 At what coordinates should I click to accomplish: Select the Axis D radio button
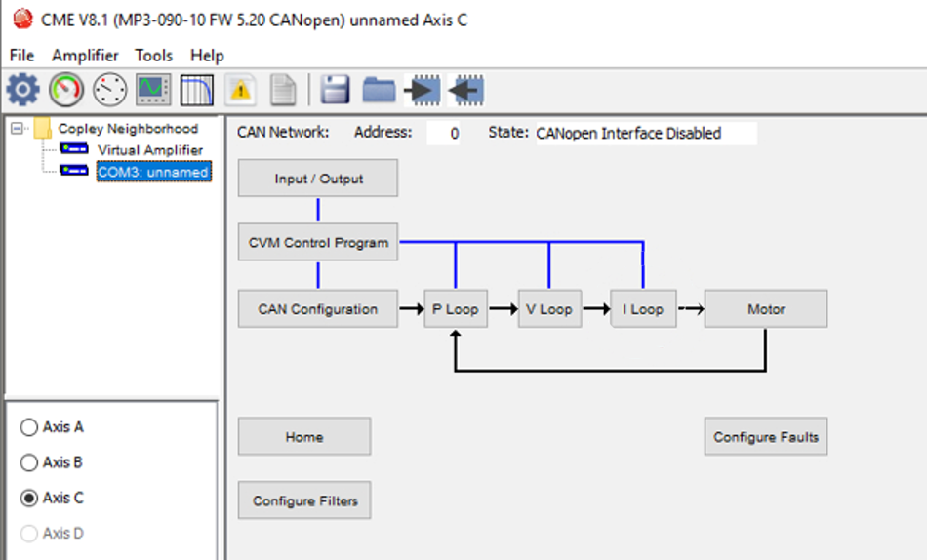[29, 534]
